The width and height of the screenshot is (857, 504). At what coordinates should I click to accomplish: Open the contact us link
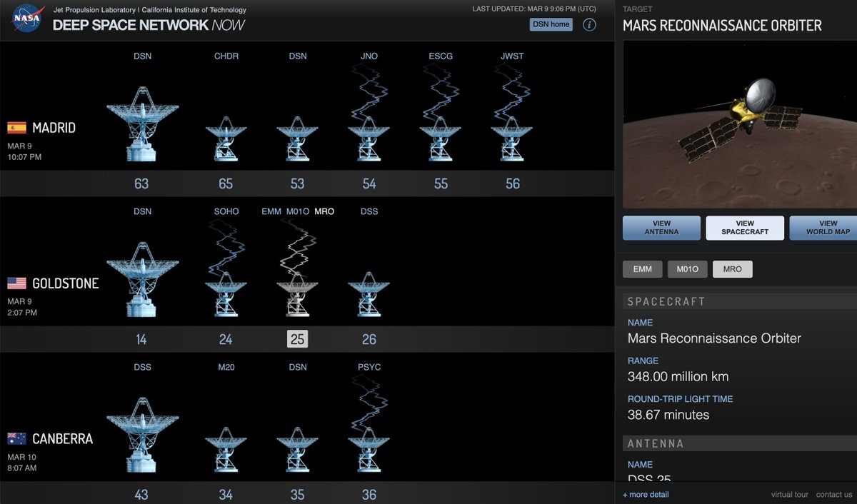[834, 494]
